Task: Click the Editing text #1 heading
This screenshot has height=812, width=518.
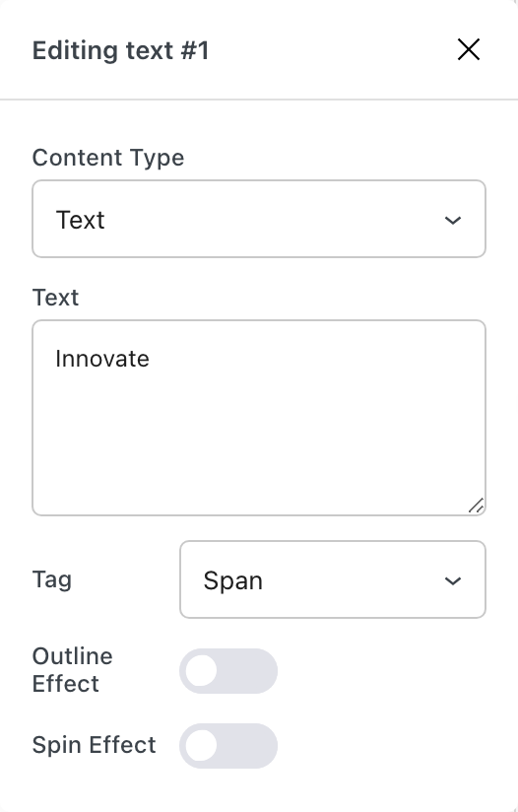Action: click(120, 50)
